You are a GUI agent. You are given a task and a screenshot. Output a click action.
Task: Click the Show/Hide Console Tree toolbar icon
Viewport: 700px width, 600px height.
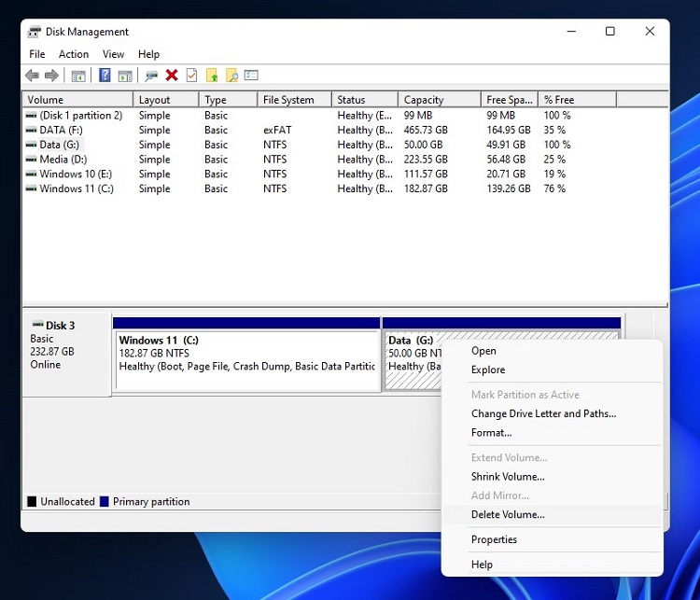78,76
